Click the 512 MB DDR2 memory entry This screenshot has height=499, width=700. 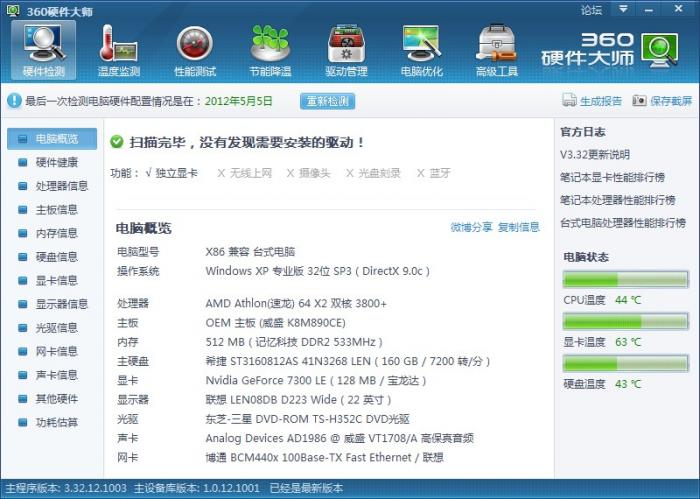pyautogui.click(x=294, y=342)
